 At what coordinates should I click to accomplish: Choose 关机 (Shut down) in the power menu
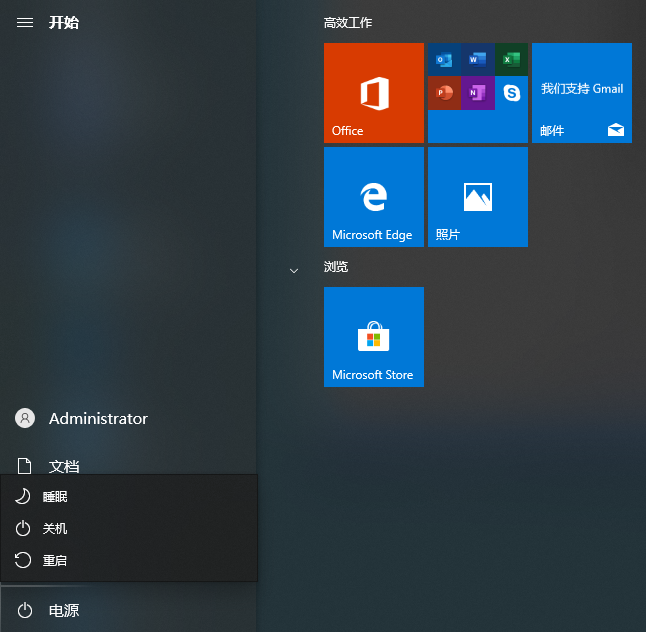tap(55, 528)
